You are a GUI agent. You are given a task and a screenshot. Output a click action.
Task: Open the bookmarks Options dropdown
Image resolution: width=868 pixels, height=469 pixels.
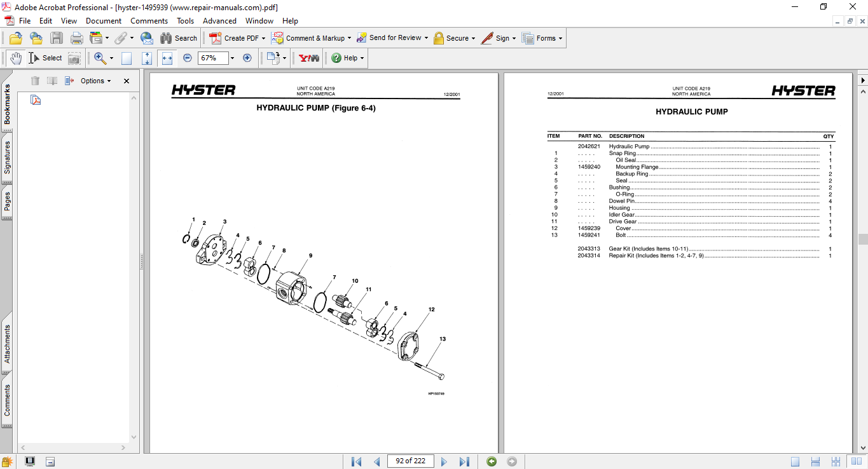pyautogui.click(x=95, y=81)
